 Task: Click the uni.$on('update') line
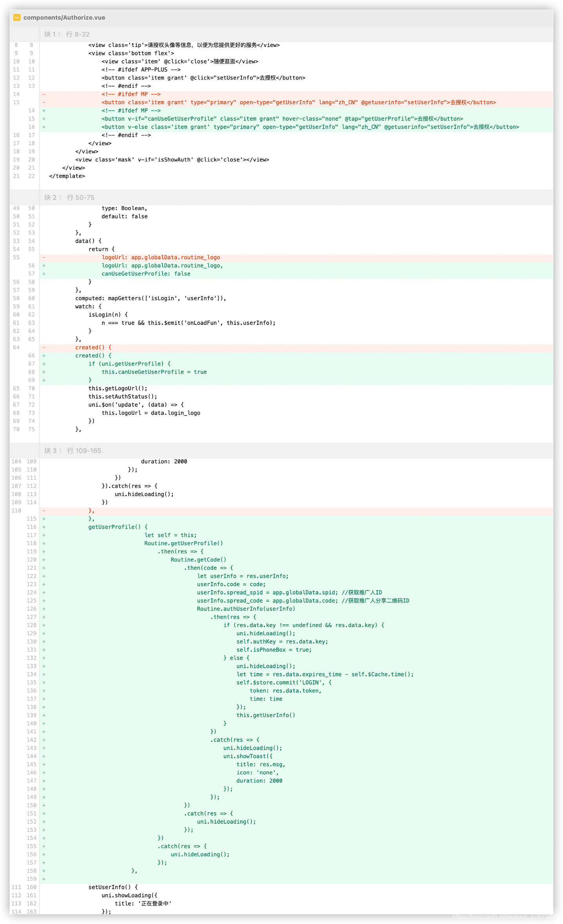tap(136, 405)
